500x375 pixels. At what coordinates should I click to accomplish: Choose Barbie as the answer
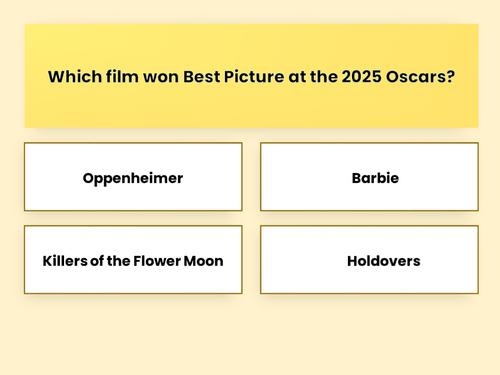point(369,177)
